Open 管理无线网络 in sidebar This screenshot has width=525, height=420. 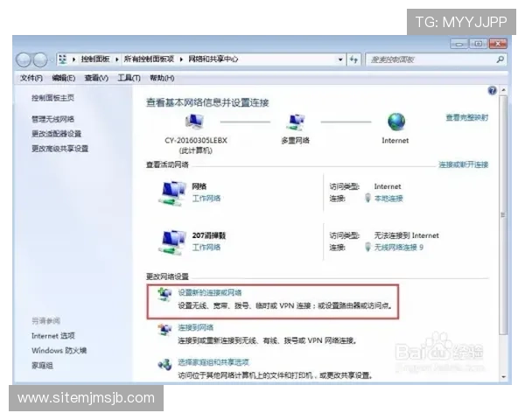coord(52,119)
